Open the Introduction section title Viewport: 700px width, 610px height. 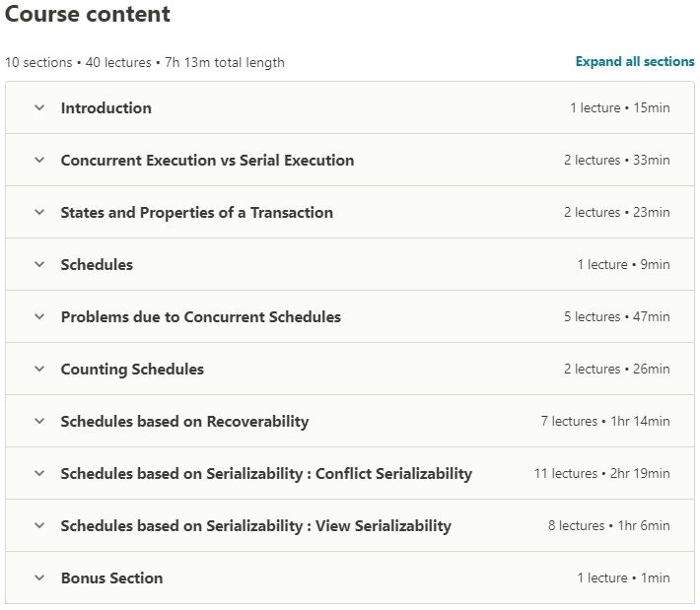point(105,108)
